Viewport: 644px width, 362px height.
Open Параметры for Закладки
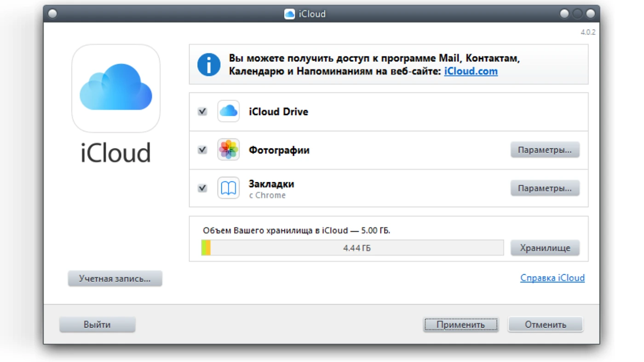coord(545,188)
